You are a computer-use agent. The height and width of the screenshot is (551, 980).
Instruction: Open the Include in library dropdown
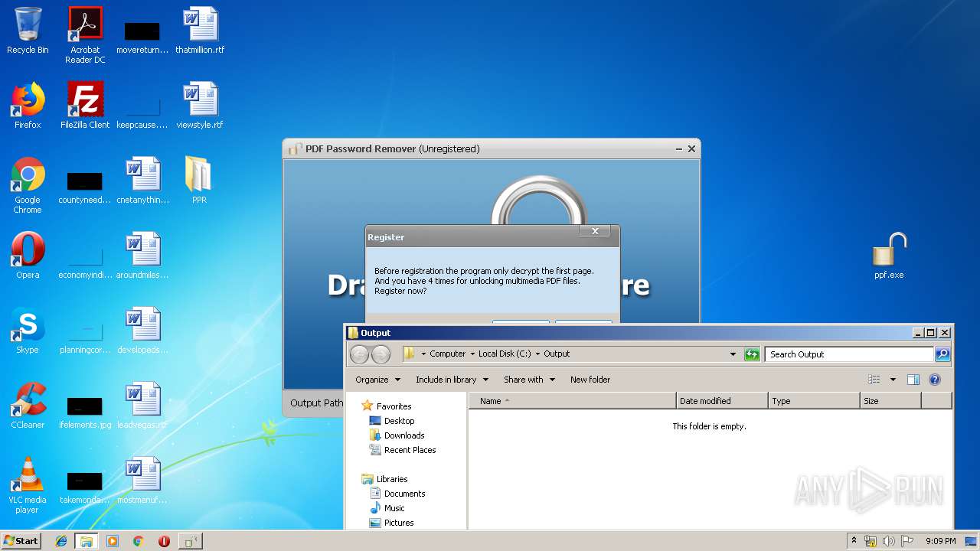[x=452, y=380]
